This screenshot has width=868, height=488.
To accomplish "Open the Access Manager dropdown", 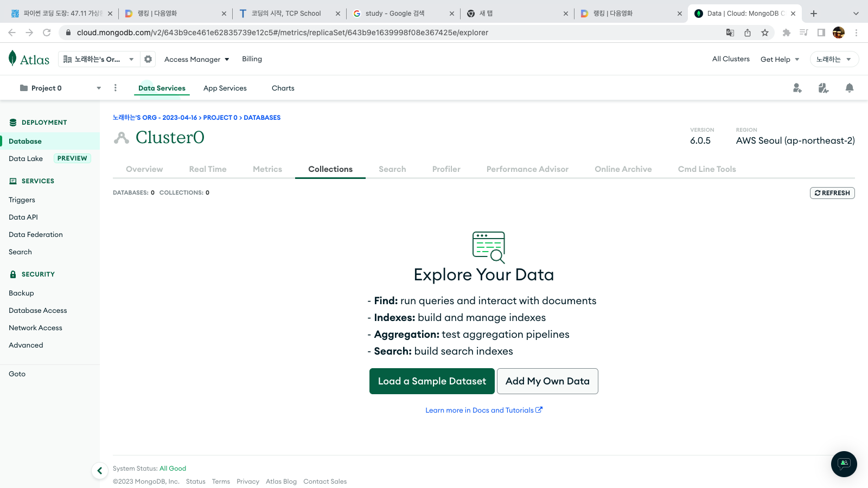I will [197, 59].
